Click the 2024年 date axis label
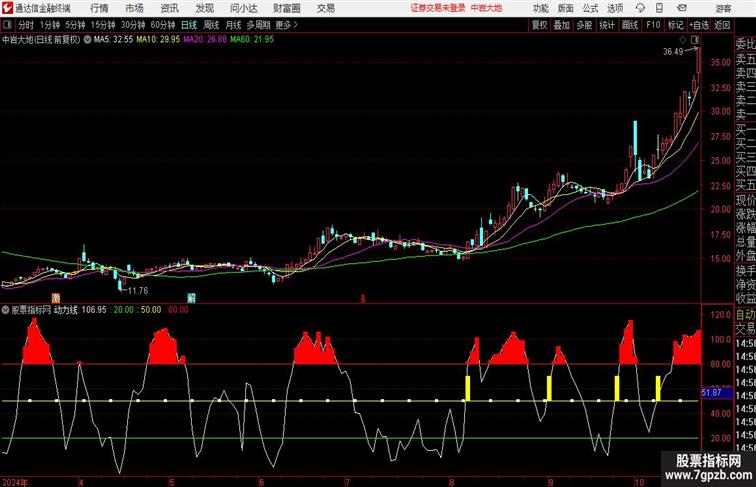 [x=14, y=482]
